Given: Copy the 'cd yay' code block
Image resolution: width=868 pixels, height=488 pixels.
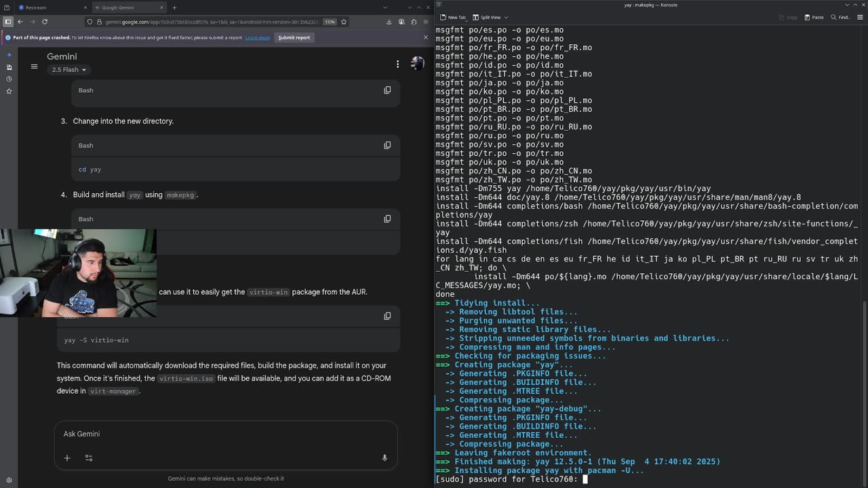Looking at the screenshot, I should (x=387, y=145).
